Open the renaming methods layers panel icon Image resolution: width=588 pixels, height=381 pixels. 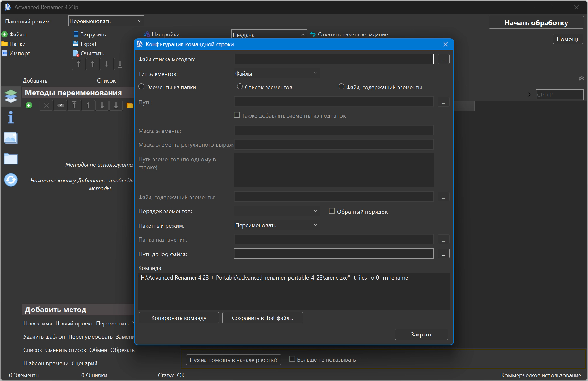pos(11,96)
